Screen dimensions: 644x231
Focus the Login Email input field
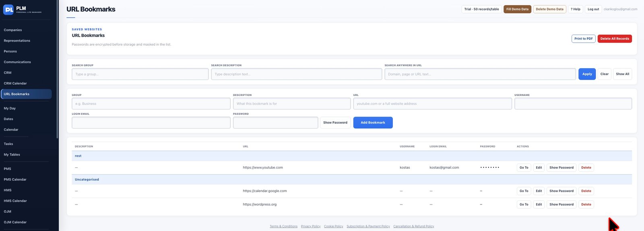[151, 123]
